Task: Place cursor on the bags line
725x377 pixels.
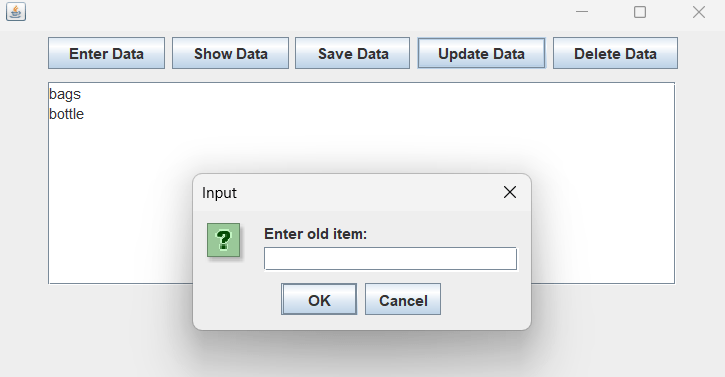Action: (x=65, y=94)
